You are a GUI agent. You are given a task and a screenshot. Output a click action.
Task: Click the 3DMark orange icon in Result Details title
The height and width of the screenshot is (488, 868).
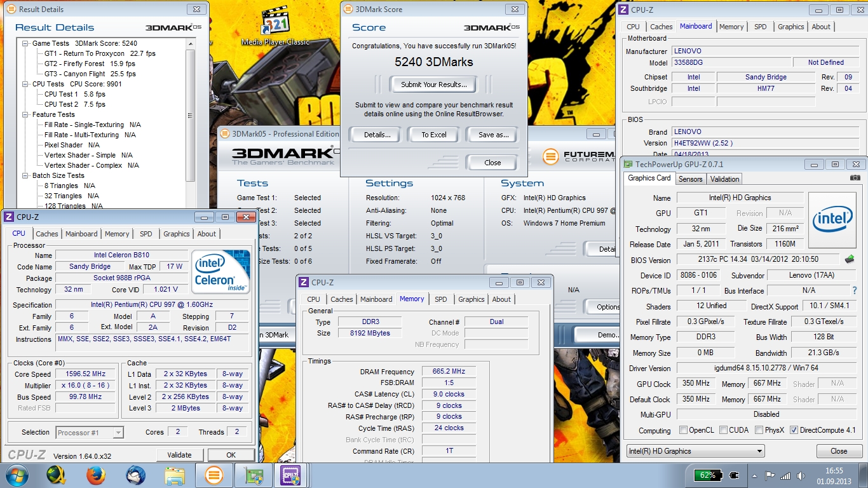pos(11,10)
